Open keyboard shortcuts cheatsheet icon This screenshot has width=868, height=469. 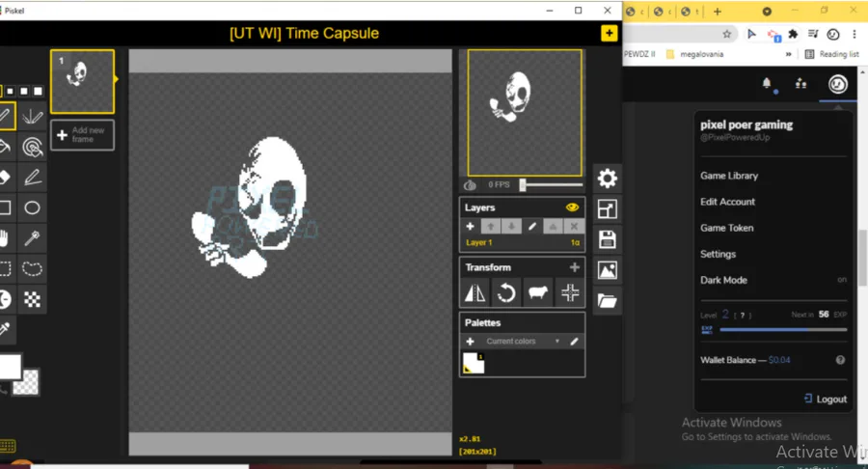8,445
